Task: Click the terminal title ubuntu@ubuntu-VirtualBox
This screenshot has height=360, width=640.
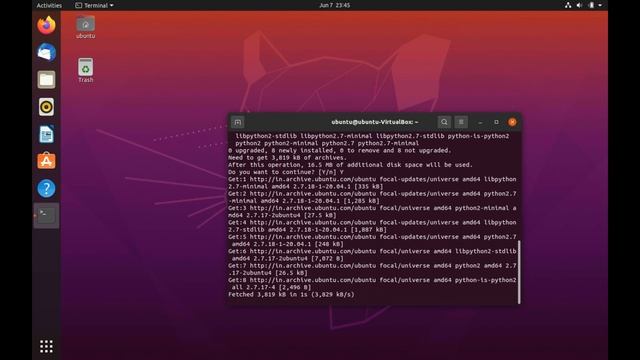Action: (375, 122)
